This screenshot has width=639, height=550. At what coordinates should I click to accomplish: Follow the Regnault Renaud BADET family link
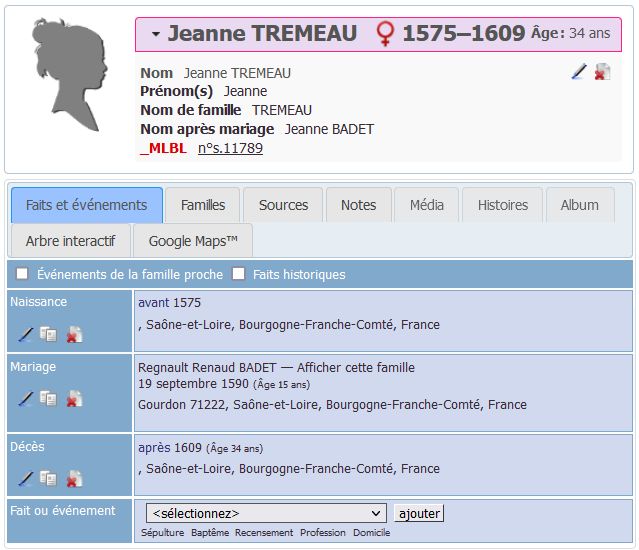(275, 367)
